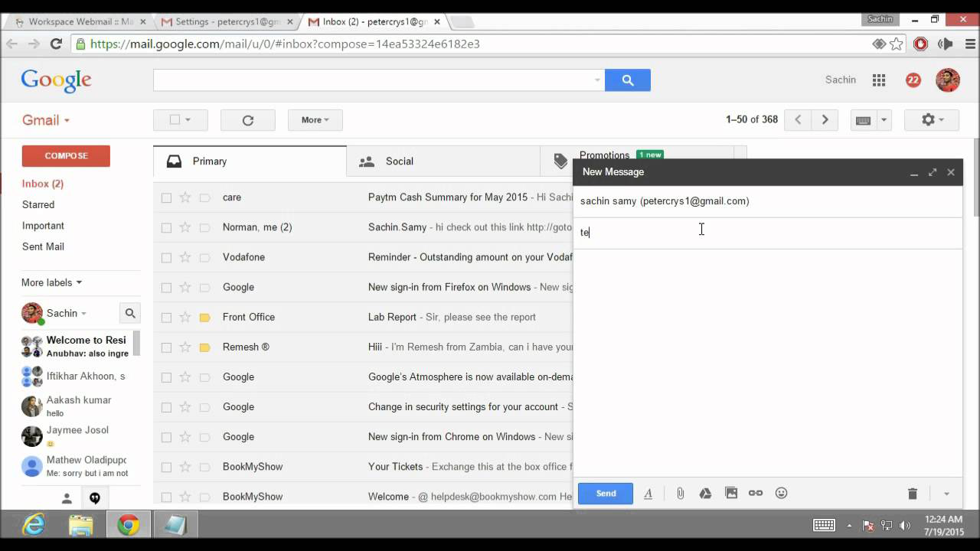
Task: Expand the More labels section
Action: [51, 282]
